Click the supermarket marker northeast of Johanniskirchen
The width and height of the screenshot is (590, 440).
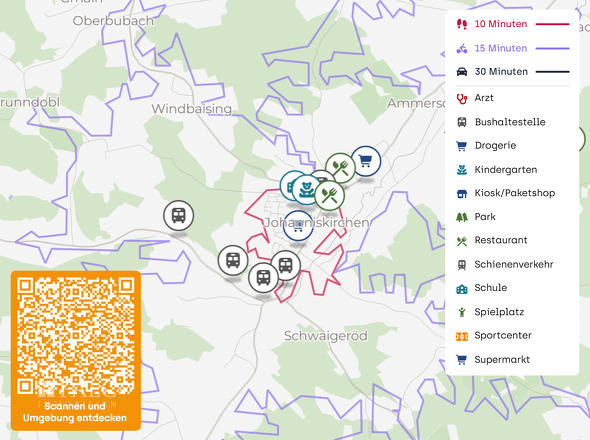tap(366, 161)
